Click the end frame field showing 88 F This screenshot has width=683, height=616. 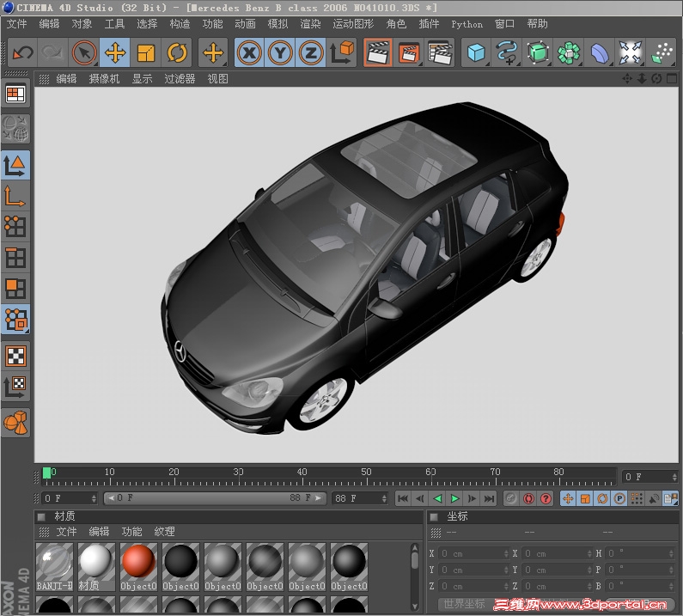(x=360, y=498)
